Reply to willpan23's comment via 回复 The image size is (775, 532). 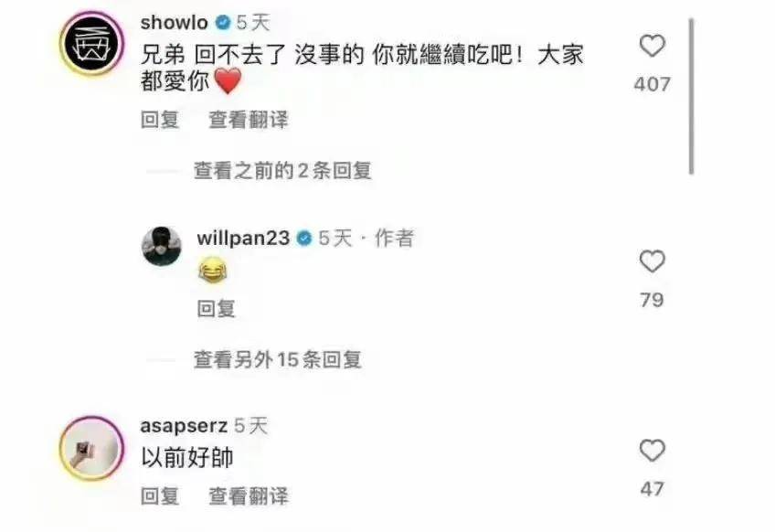[x=216, y=309]
